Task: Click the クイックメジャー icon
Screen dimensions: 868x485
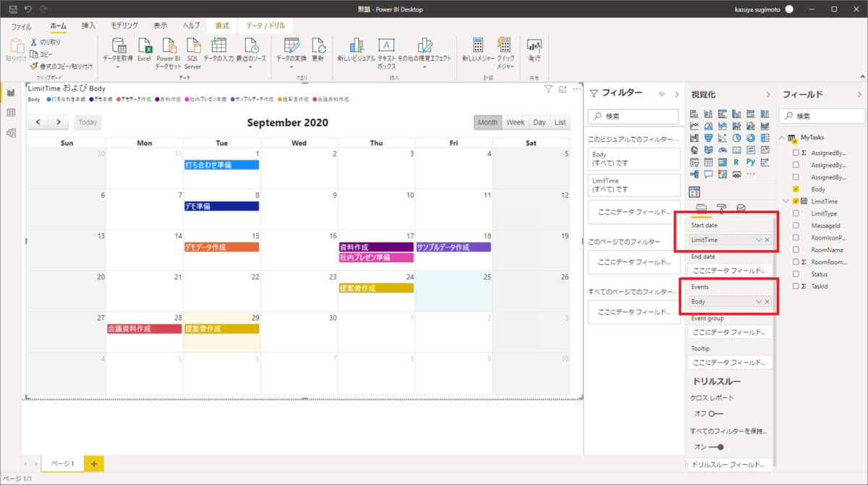Action: coord(505,46)
